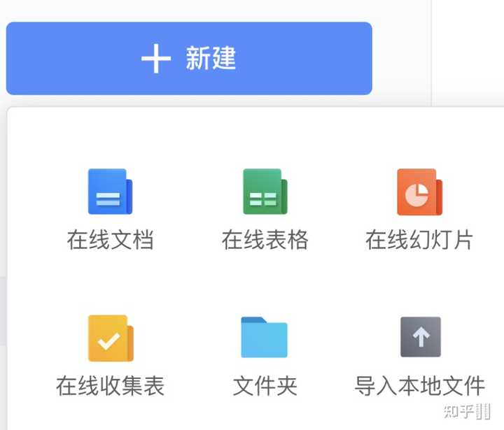Select the 在线表格 menu label
The image size is (504, 430).
tap(265, 240)
